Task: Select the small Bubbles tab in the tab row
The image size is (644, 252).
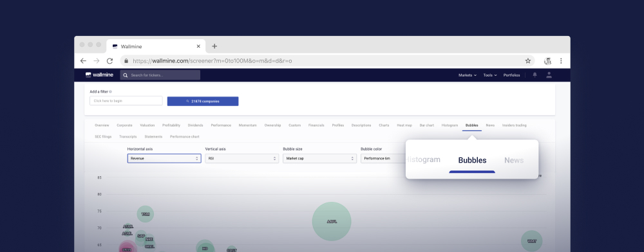Action: pyautogui.click(x=472, y=125)
